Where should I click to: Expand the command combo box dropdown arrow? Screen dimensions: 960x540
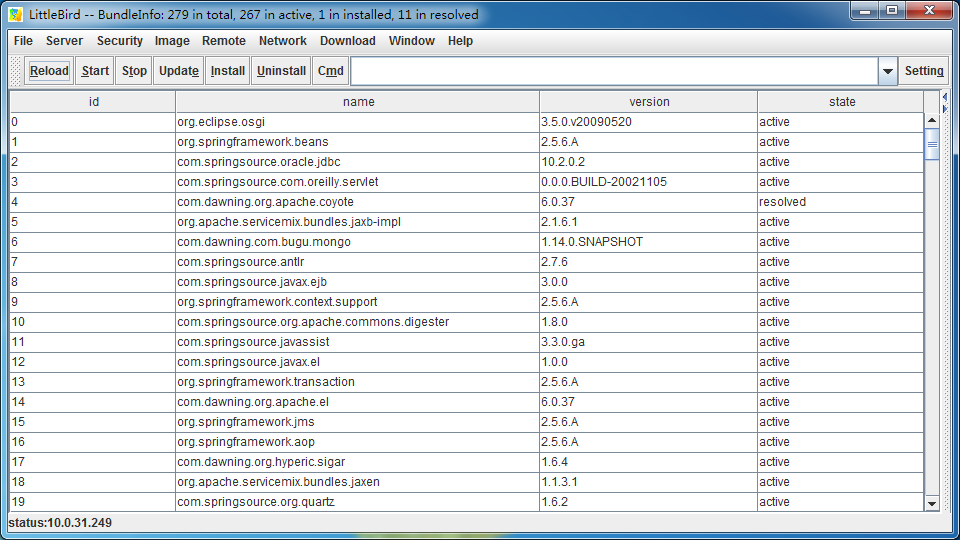point(888,72)
